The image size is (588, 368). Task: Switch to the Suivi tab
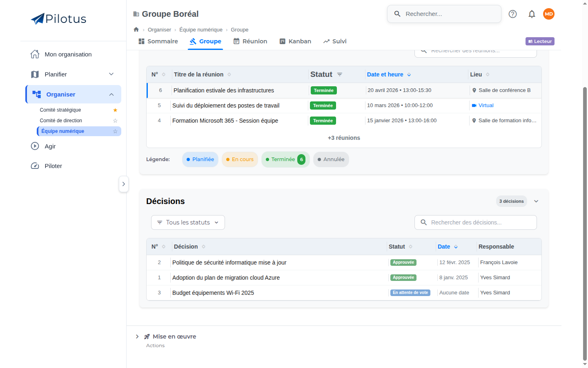tap(335, 41)
